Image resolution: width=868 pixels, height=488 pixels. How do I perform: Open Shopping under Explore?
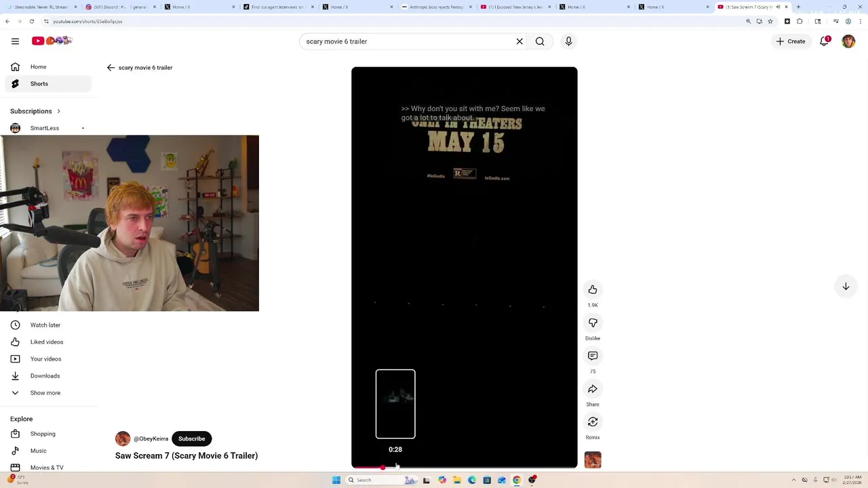pyautogui.click(x=47, y=434)
